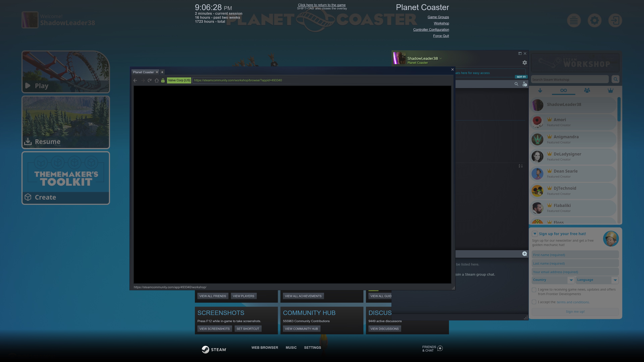Click the Search Steam Workshop field
Image resolution: width=644 pixels, height=362 pixels.
[570, 79]
